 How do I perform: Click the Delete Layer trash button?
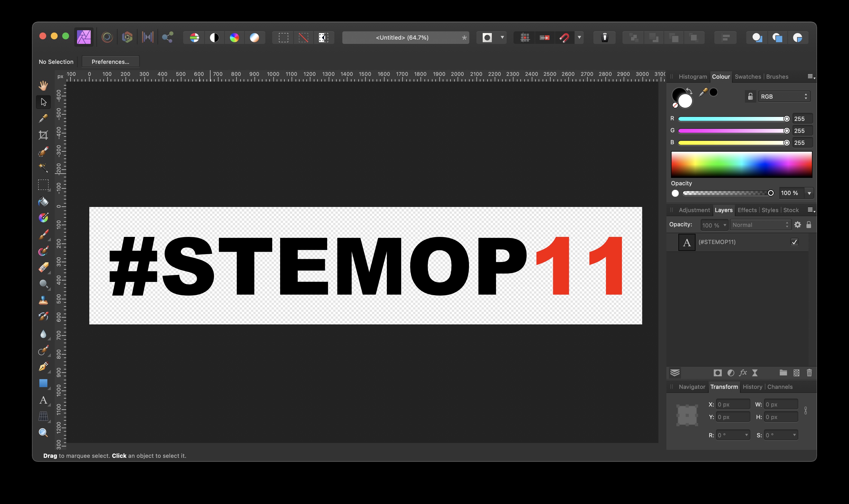[809, 373]
